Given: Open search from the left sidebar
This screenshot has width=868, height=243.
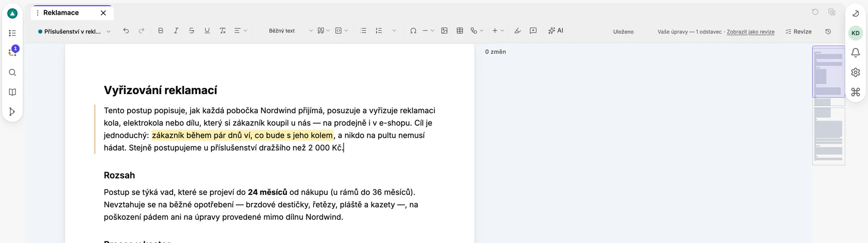Looking at the screenshot, I should [x=12, y=72].
